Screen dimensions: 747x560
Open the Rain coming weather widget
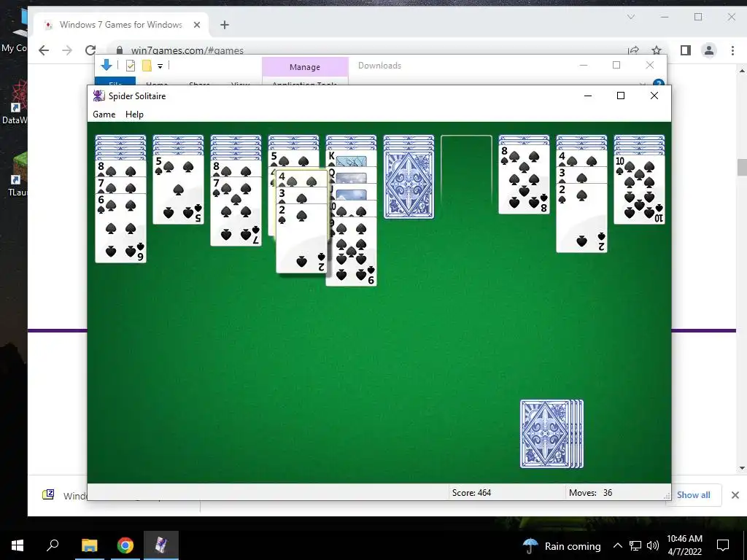pos(561,545)
